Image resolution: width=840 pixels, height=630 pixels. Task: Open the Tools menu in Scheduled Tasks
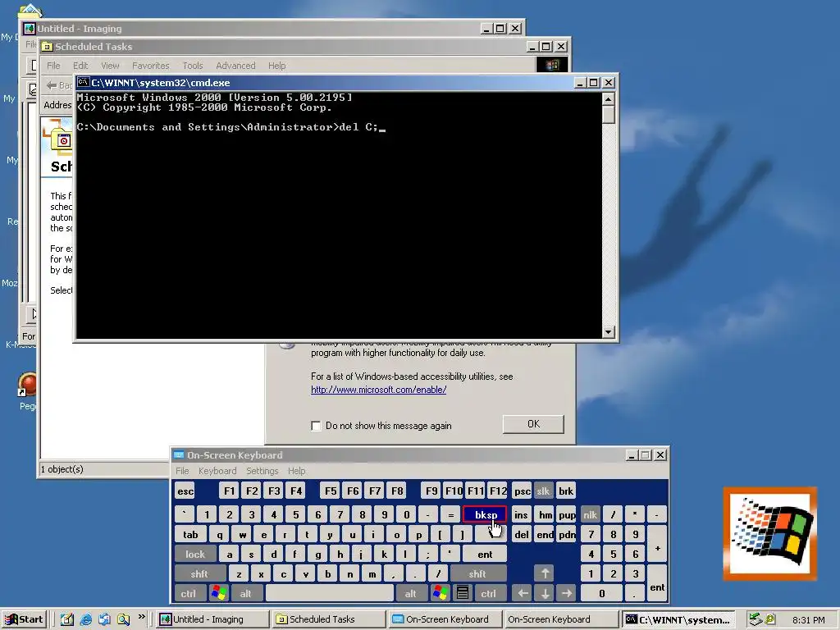coord(192,66)
